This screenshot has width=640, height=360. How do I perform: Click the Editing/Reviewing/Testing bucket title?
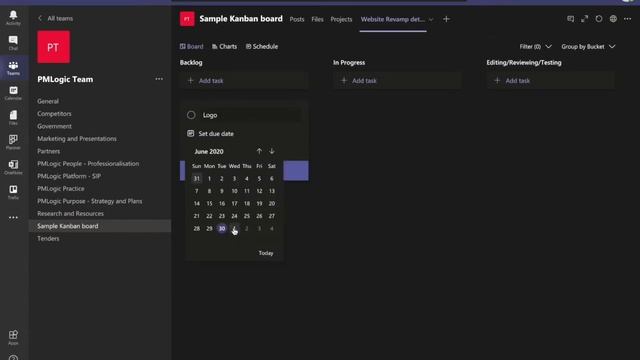click(524, 62)
